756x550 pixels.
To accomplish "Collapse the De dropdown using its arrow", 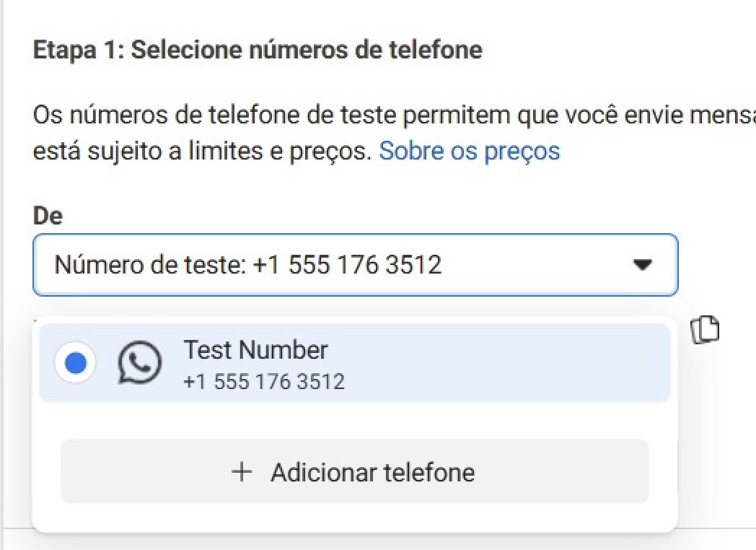I will [x=641, y=265].
